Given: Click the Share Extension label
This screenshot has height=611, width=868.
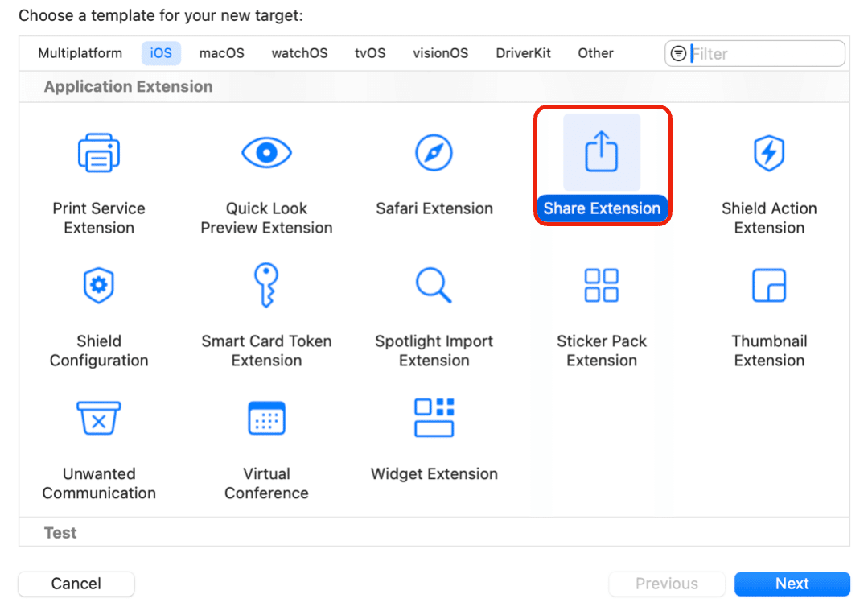Looking at the screenshot, I should [x=602, y=208].
